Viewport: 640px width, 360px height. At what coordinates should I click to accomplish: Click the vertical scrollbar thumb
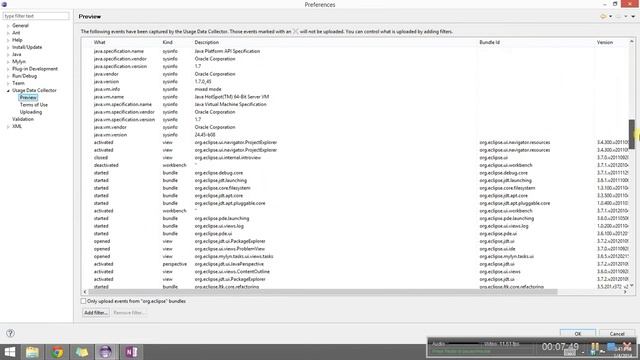632,134
